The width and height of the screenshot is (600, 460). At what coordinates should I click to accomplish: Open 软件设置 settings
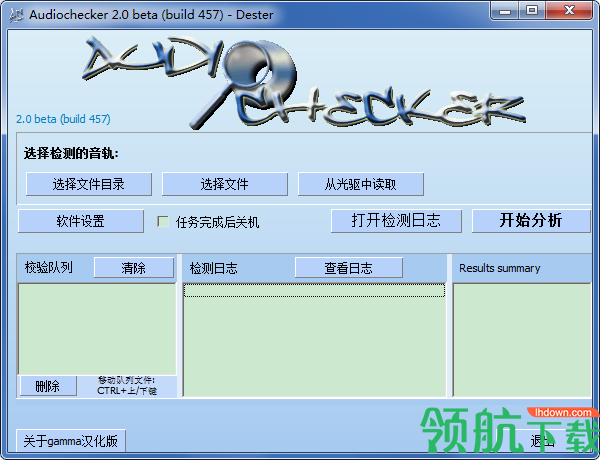click(x=81, y=221)
